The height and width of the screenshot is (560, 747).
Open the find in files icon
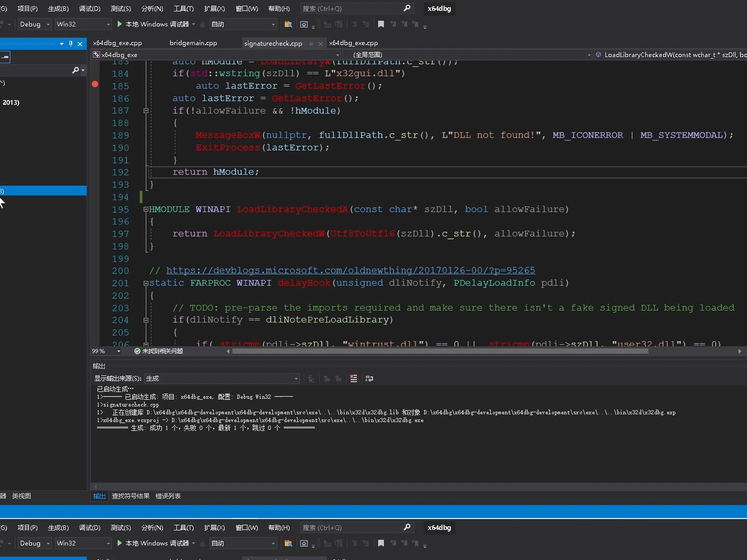click(x=288, y=24)
